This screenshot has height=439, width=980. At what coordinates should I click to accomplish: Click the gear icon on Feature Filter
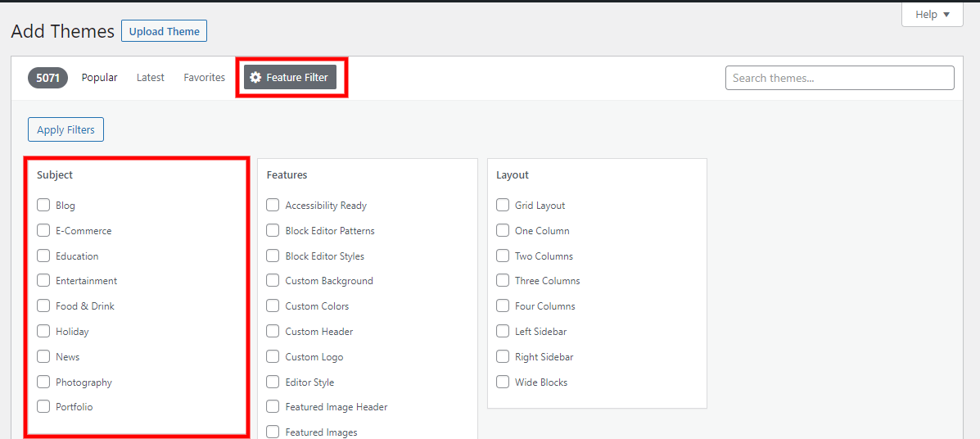coord(255,78)
